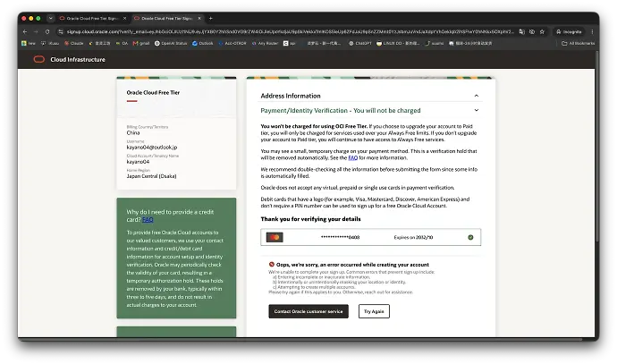Open the Any Router bookmark

(x=265, y=43)
